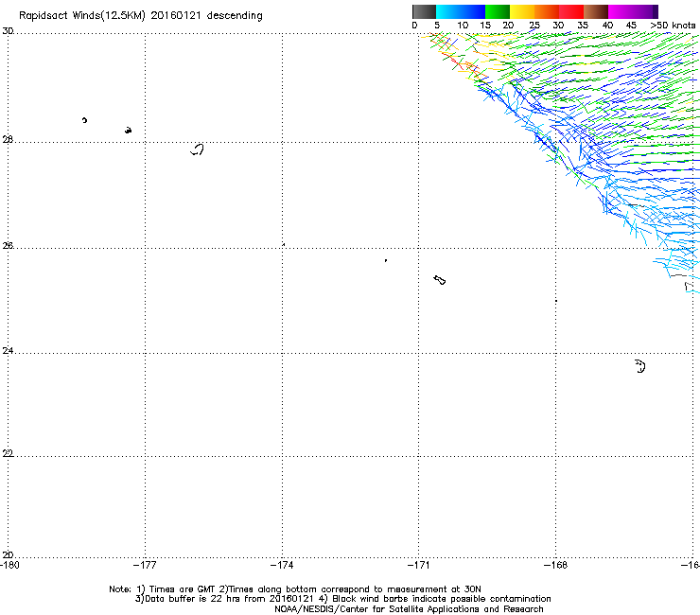Pick the cyan segment of the wind legend
Image resolution: width=700 pixels, height=615 pixels.
(x=448, y=11)
